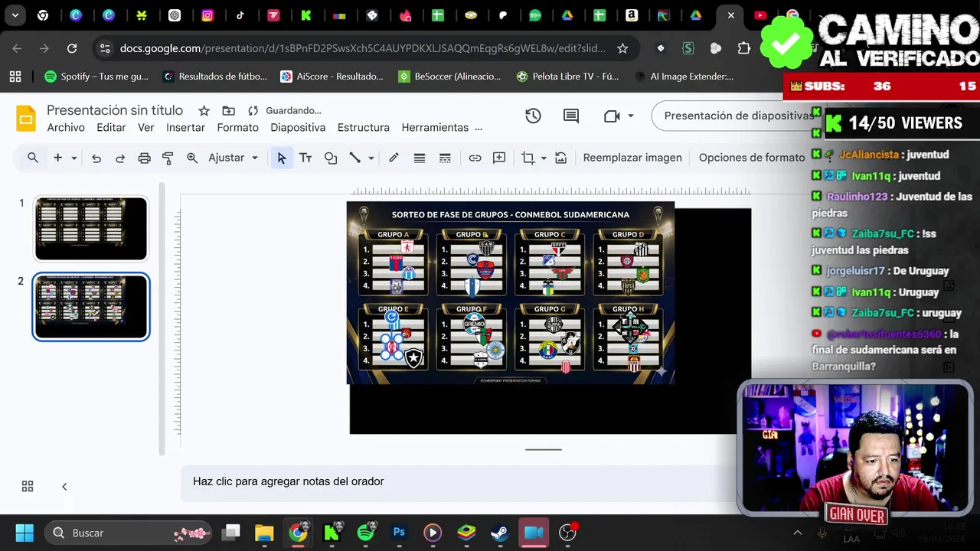The width and height of the screenshot is (980, 551).
Task: Open the border dash style option
Action: click(x=445, y=158)
